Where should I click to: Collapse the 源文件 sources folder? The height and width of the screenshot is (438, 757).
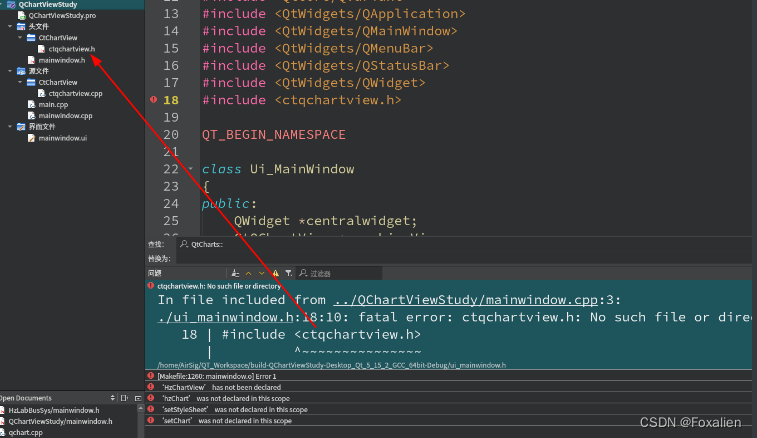coord(9,71)
